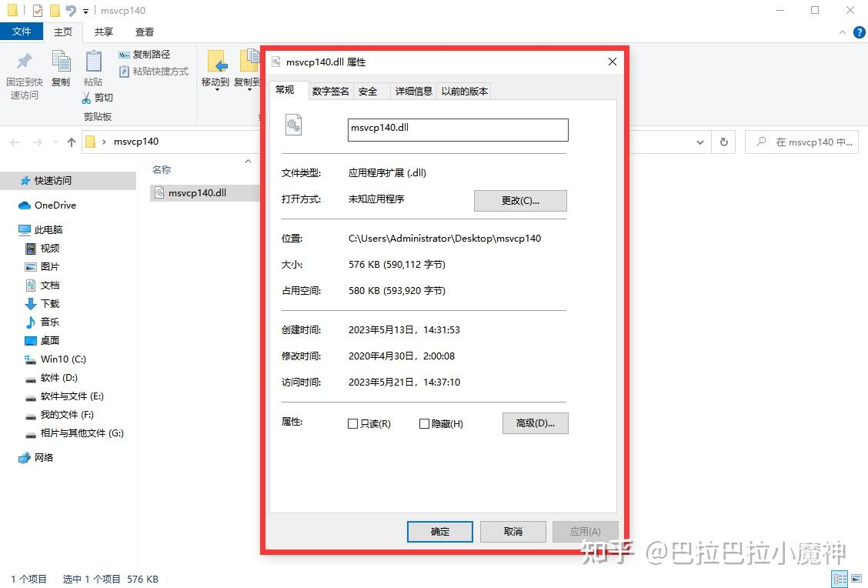Click the Paste clipboard icon

[x=94, y=61]
